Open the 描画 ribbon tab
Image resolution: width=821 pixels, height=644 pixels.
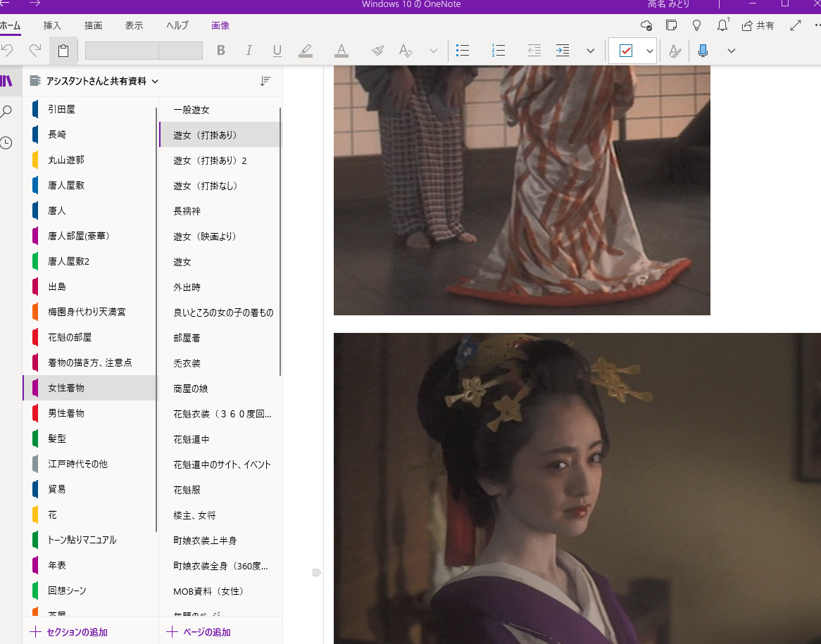93,25
